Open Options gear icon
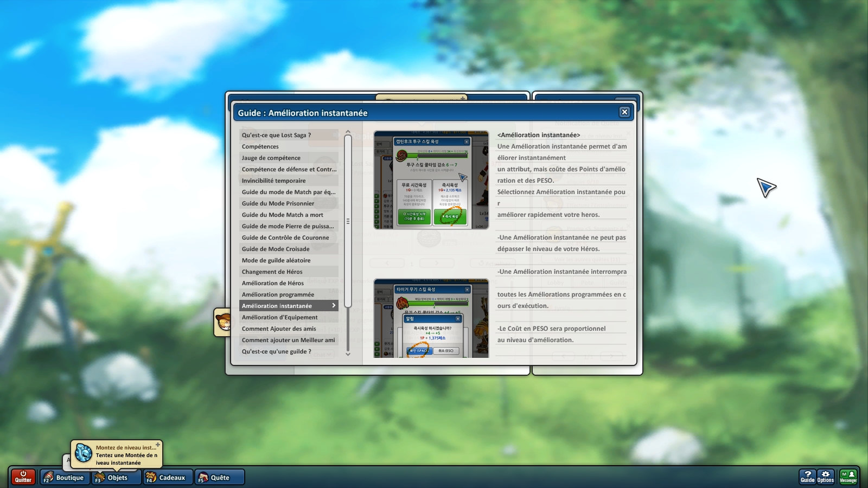This screenshot has width=868, height=488. pyautogui.click(x=826, y=477)
